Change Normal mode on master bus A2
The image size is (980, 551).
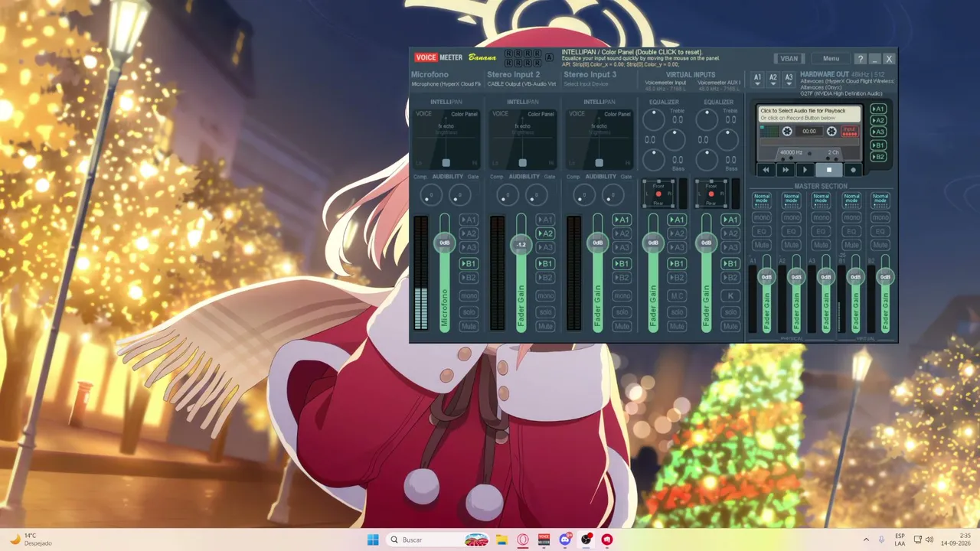pos(791,199)
